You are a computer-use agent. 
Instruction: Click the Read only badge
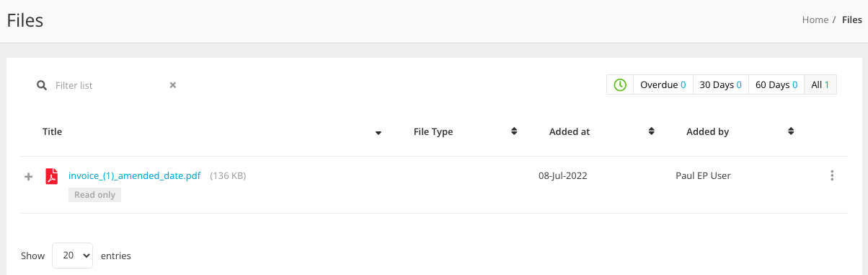[x=95, y=195]
